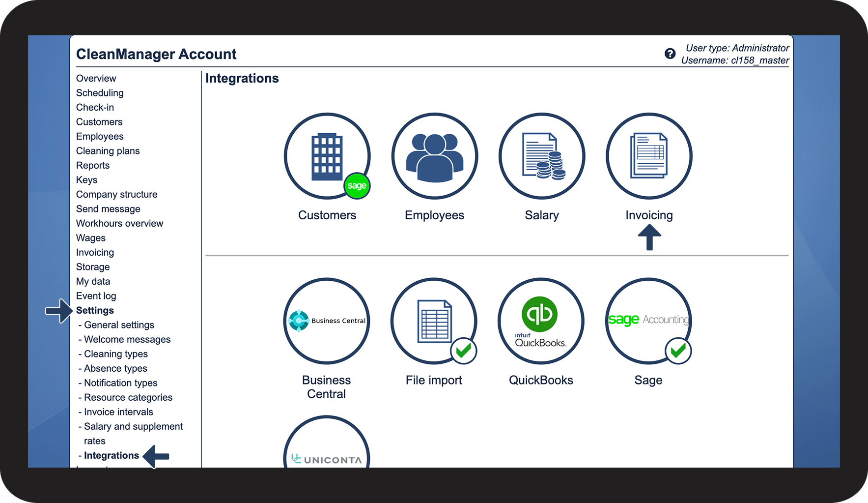Click the Sage text label

(648, 380)
